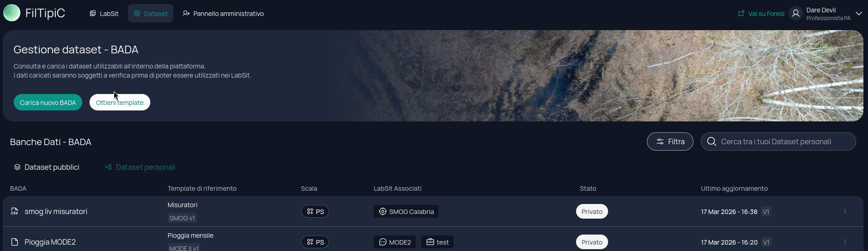Click the CSV file icon for smog liv misuratori
The width and height of the screenshot is (868, 251).
(x=15, y=211)
